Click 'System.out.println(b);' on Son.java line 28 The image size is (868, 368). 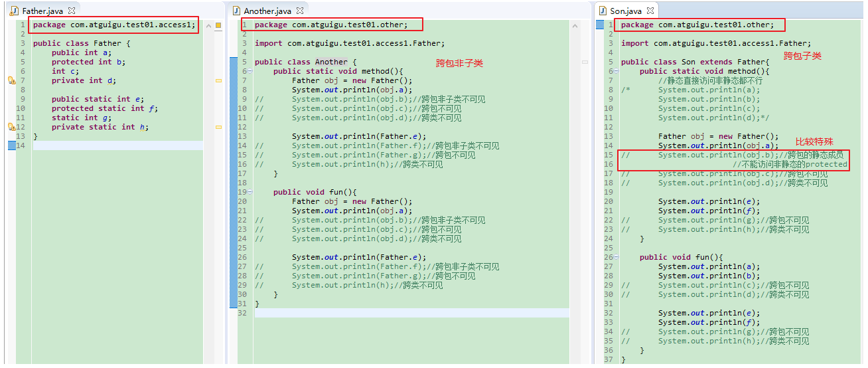pyautogui.click(x=709, y=276)
